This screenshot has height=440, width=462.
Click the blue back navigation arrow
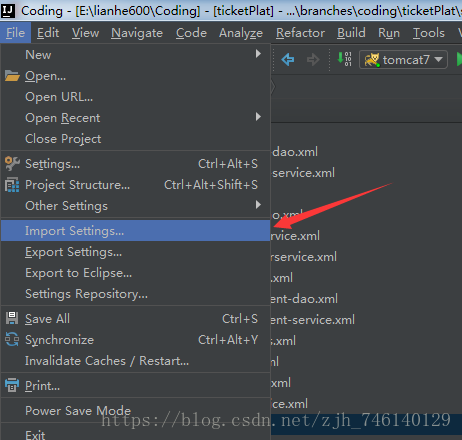288,60
